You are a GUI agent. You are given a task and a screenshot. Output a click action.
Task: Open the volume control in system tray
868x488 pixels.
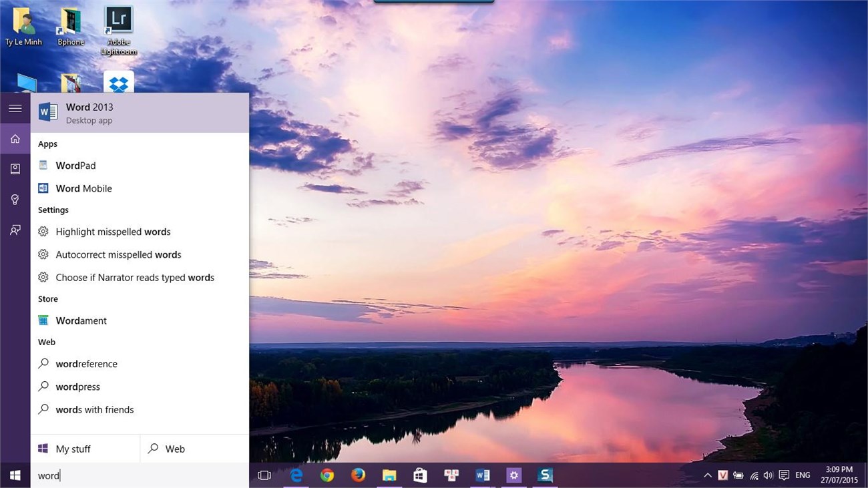[x=769, y=475]
